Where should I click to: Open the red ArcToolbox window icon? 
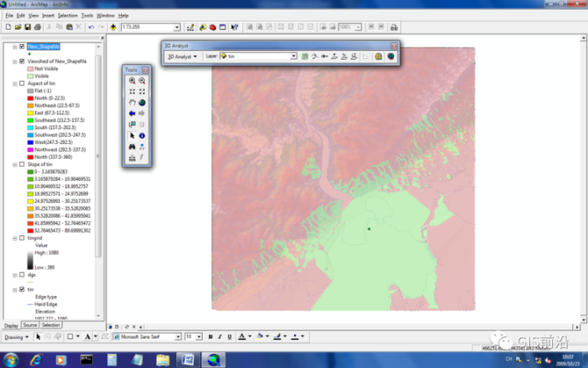(212, 27)
